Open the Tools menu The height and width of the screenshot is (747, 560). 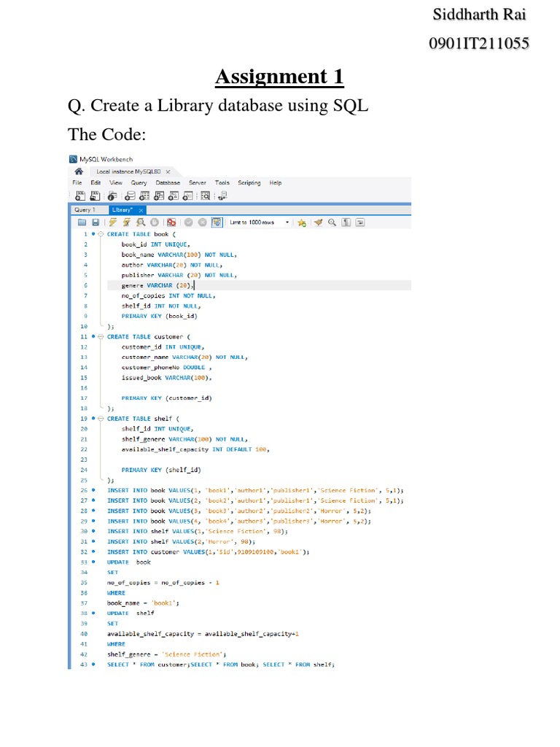pyautogui.click(x=222, y=182)
